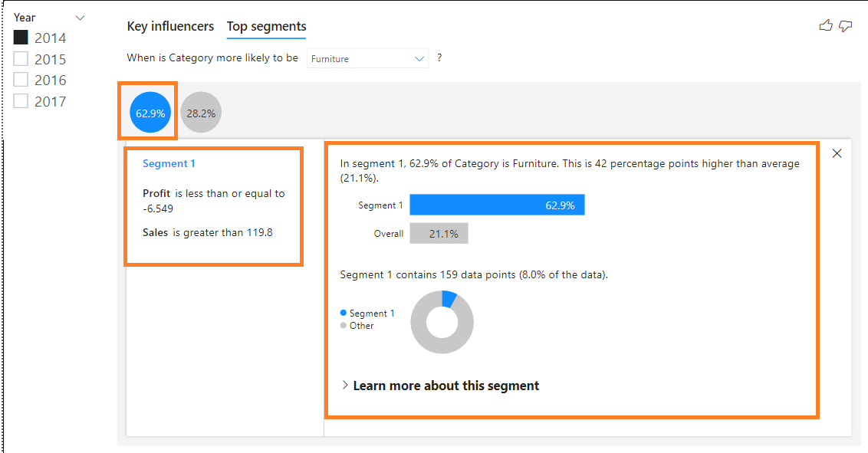Viewport: 868px width, 453px height.
Task: Select the 28.2% segment bubble
Action: (201, 111)
